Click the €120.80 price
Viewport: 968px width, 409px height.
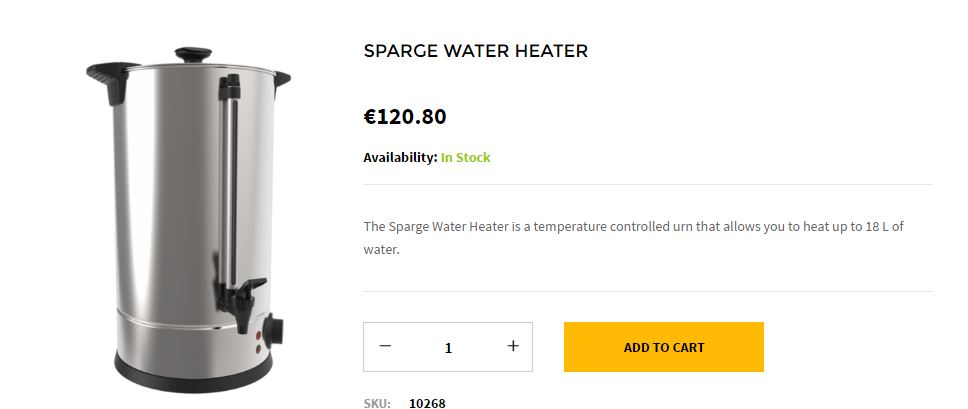point(405,117)
